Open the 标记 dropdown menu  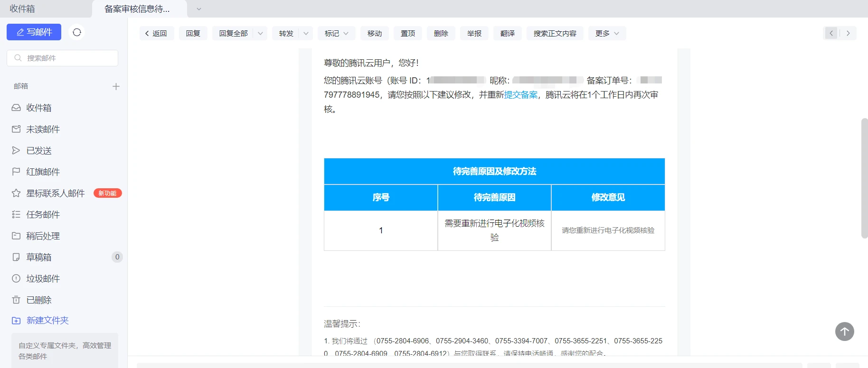[336, 34]
